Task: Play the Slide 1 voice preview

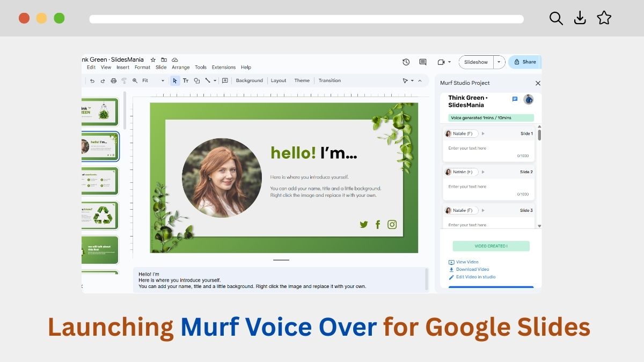Action: (x=483, y=134)
